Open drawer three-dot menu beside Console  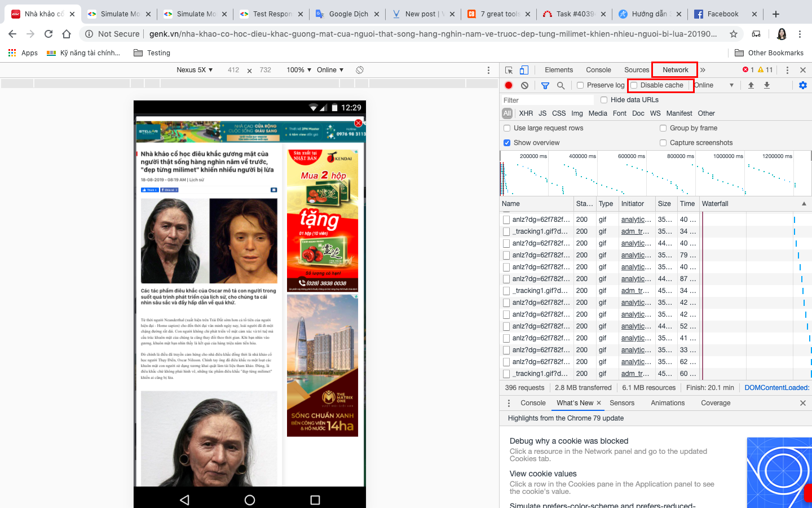(509, 403)
